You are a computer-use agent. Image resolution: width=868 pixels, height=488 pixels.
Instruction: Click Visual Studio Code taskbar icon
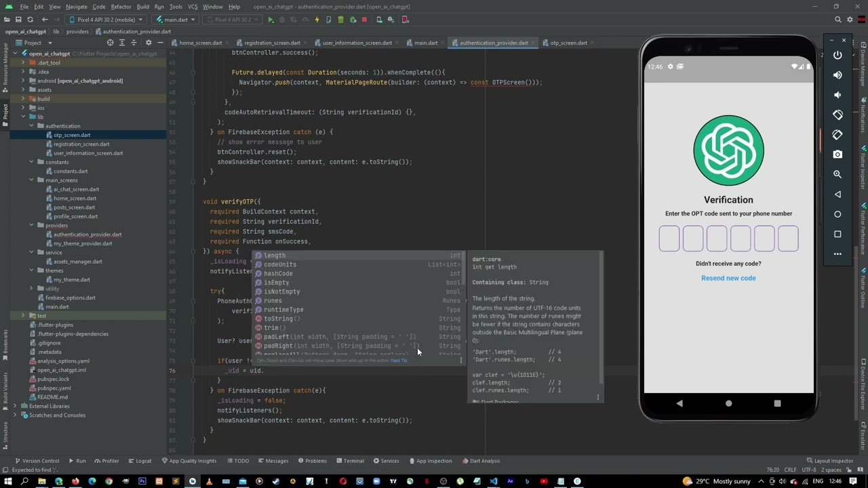click(493, 481)
